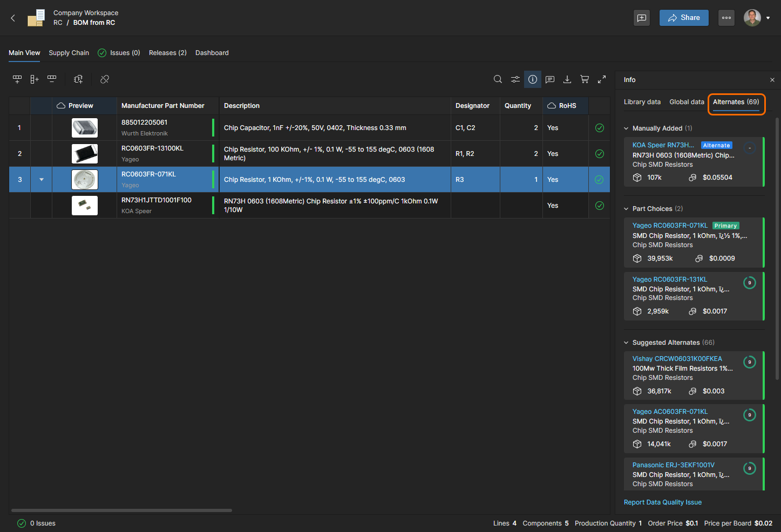Click the search magnifier icon in toolbar
Viewport: 781px width, 532px height.
pos(498,79)
